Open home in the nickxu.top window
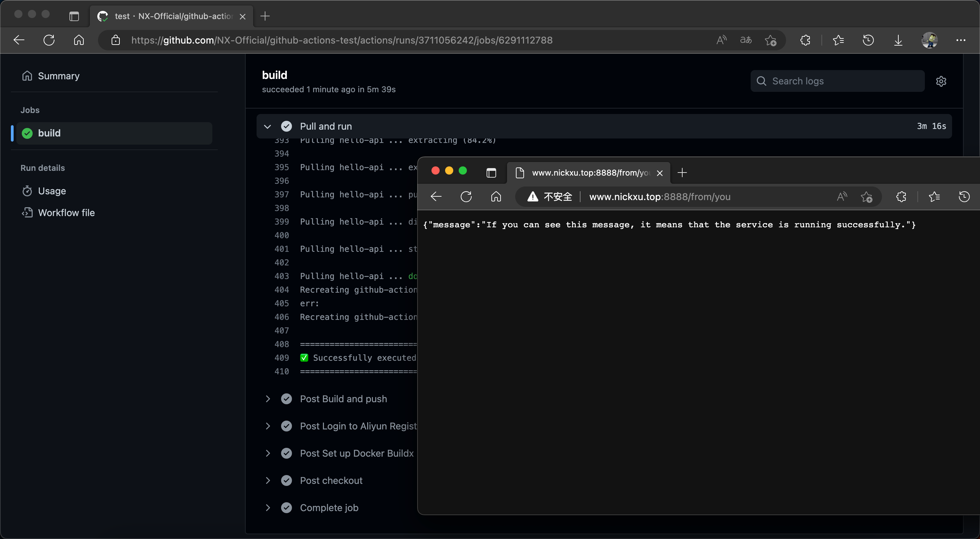 click(x=496, y=197)
